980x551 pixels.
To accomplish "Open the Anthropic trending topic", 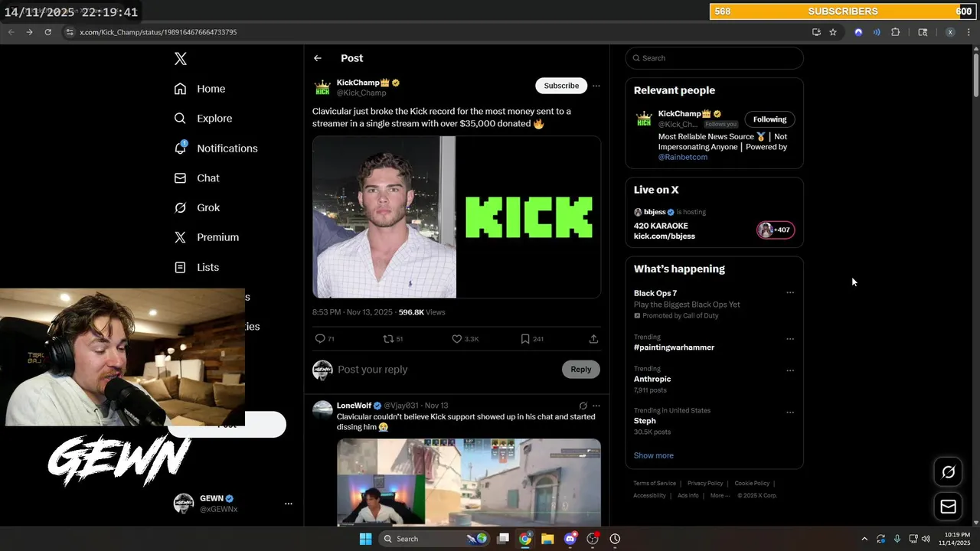I will click(x=652, y=379).
